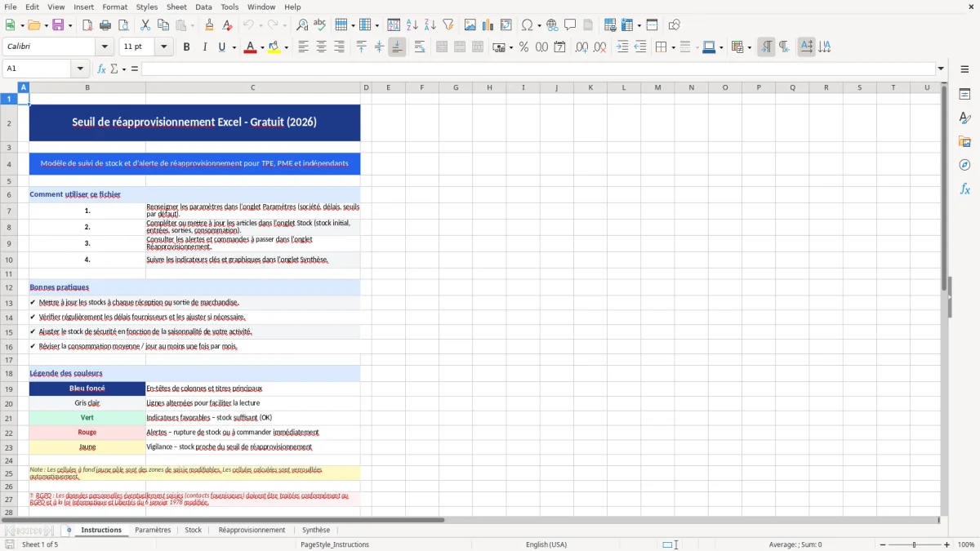The image size is (980, 551).
Task: Activate Clone Formatting paintbrush
Action: tap(210, 25)
